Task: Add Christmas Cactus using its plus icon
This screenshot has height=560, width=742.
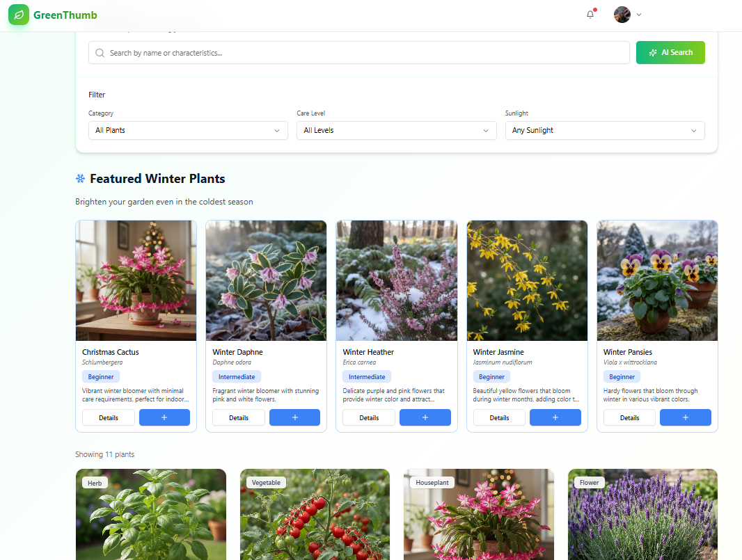Action: (x=164, y=417)
